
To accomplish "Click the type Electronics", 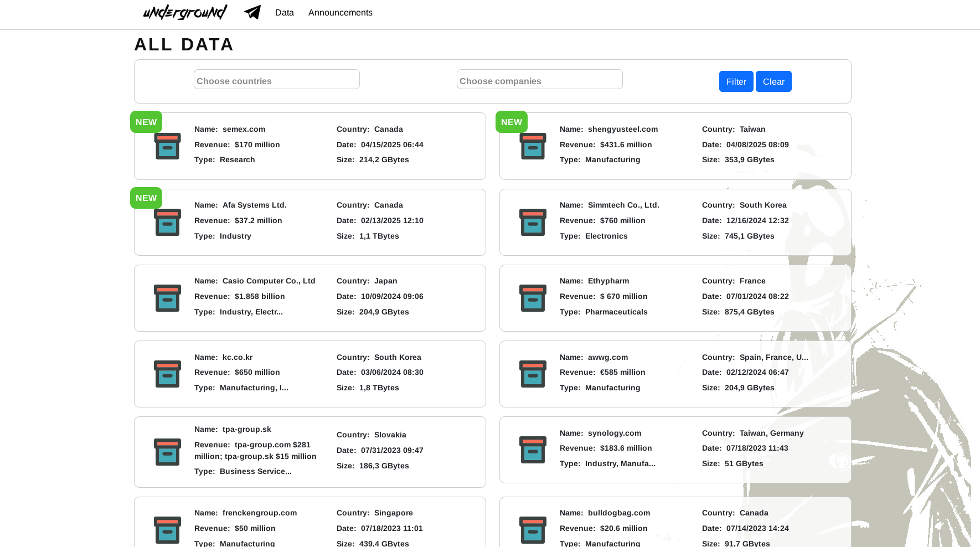I will point(606,236).
